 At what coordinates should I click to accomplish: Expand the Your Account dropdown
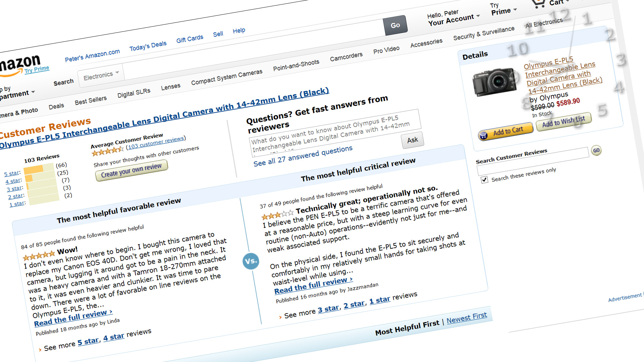coord(453,20)
